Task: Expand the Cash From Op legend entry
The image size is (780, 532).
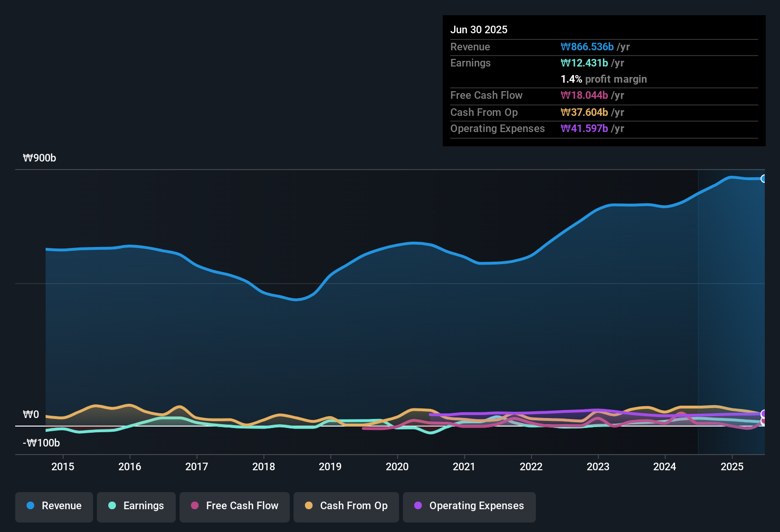Action: pyautogui.click(x=346, y=506)
